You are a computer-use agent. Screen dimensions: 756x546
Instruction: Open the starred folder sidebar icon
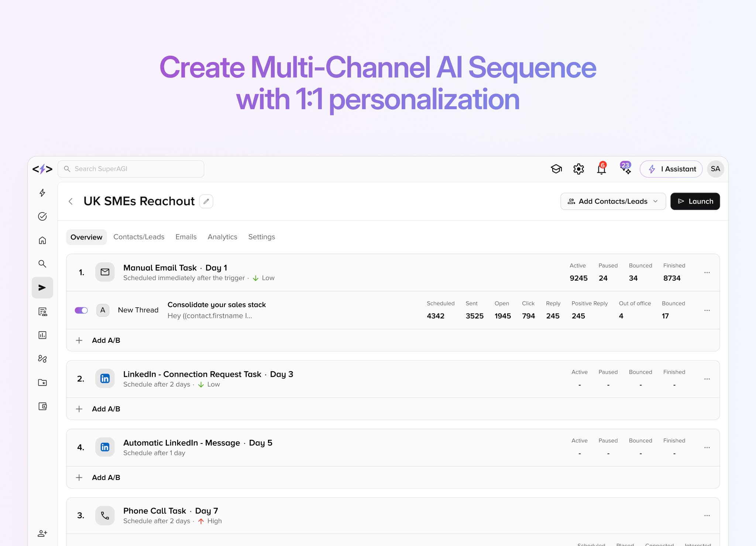[42, 383]
